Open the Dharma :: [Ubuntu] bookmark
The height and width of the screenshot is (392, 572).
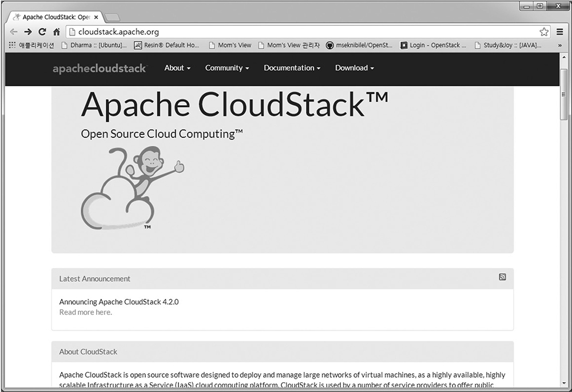click(94, 45)
